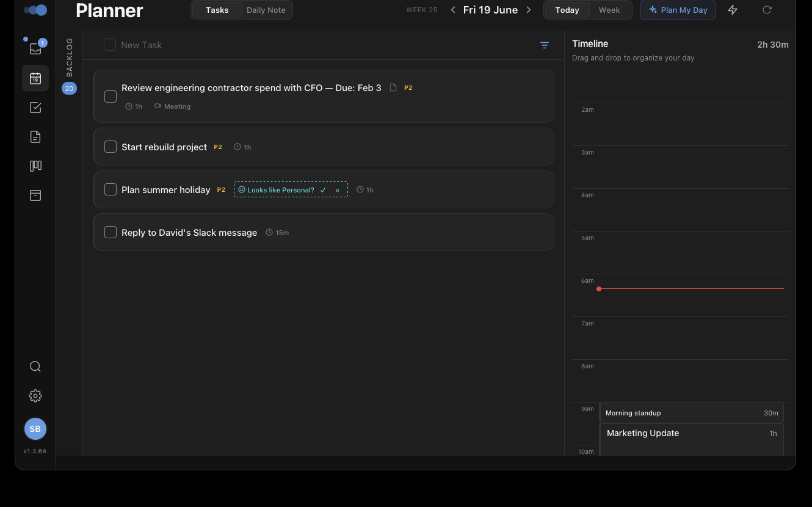Select the calendar planner sidebar icon
The height and width of the screenshot is (507, 812).
[35, 78]
